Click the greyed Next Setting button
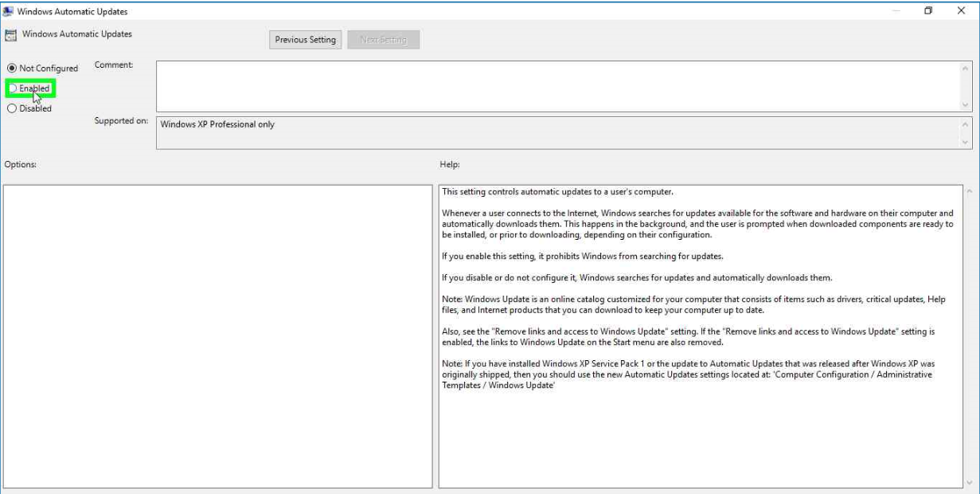The width and height of the screenshot is (980, 494). 383,40
